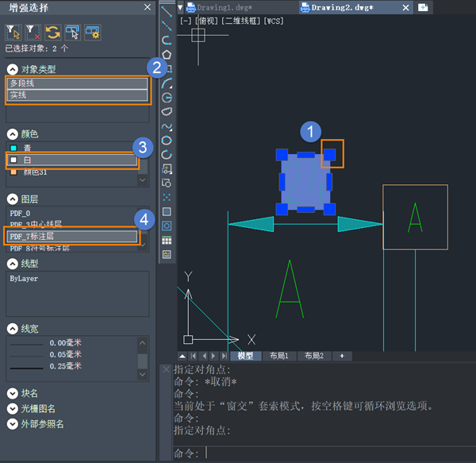Image resolution: width=476 pixels, height=463 pixels.
Task: Select the Hatch tool
Action: [x=167, y=211]
